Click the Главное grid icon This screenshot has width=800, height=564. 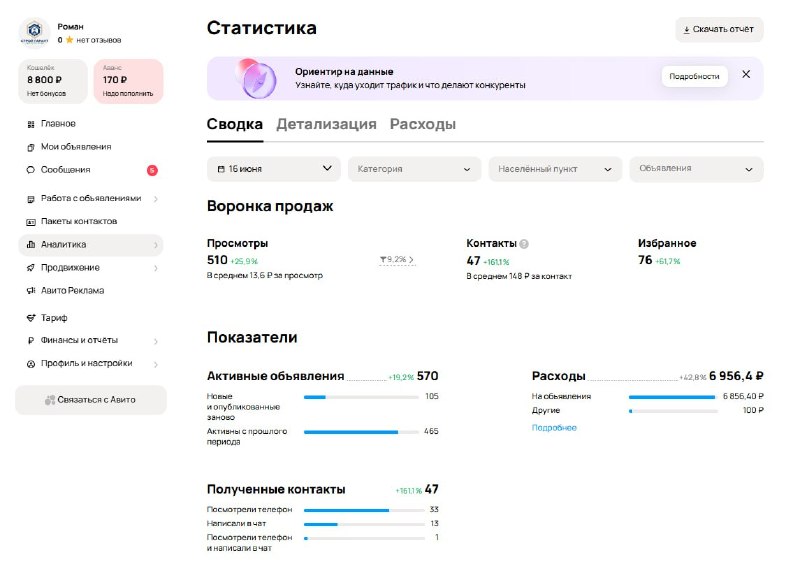point(31,124)
